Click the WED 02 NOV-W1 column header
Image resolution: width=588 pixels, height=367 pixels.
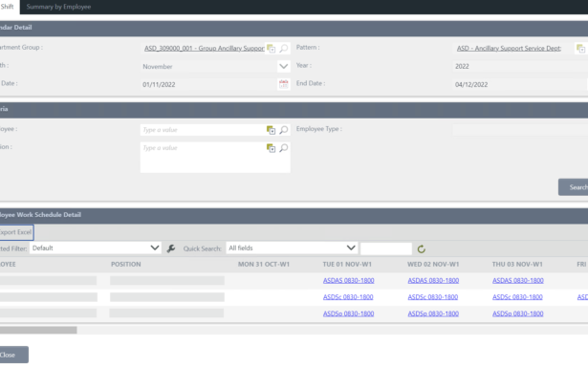(433, 265)
